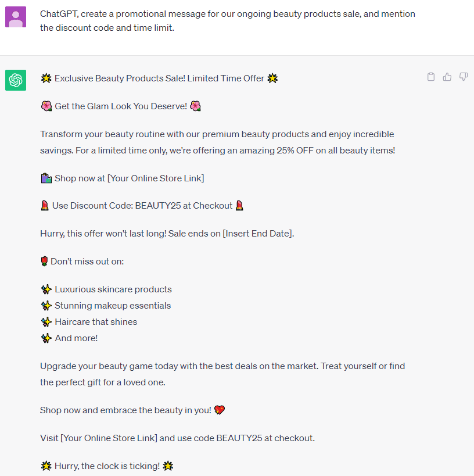Give the response a thumbs down

464,77
